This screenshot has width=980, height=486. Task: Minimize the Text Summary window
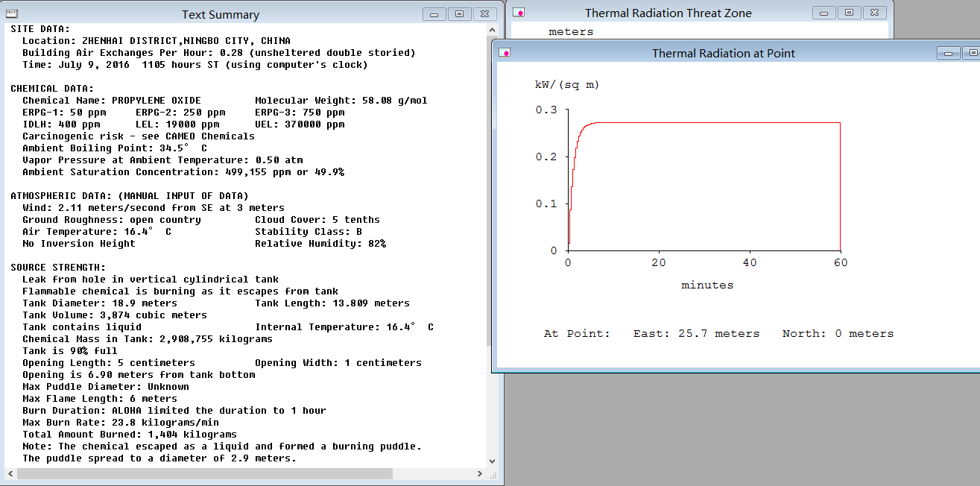point(434,14)
